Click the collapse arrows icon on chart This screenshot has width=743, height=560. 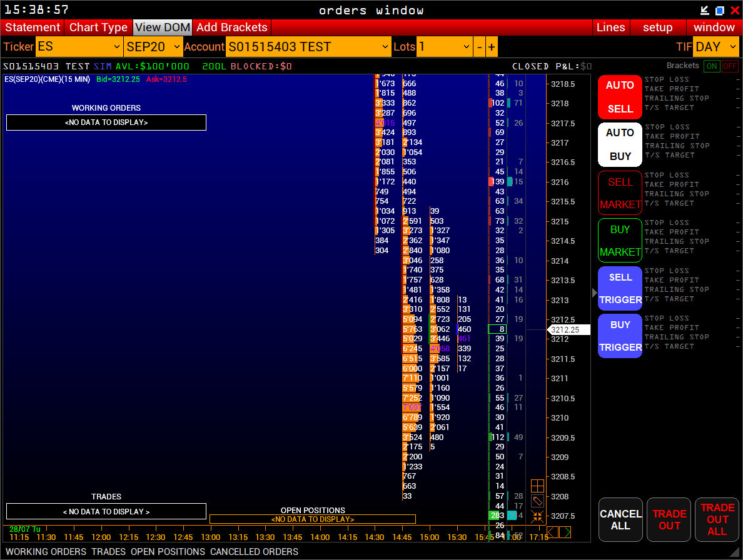537,516
